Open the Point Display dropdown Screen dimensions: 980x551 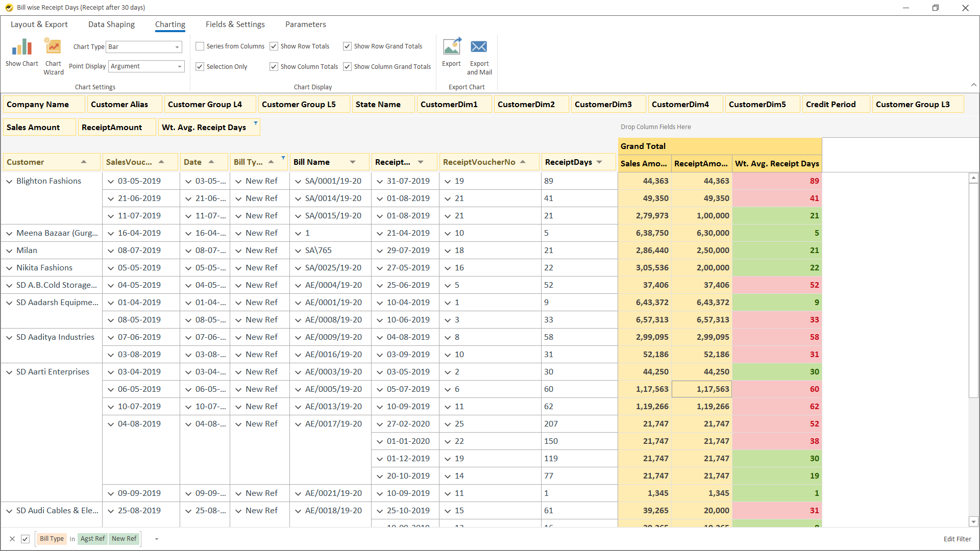coord(179,66)
